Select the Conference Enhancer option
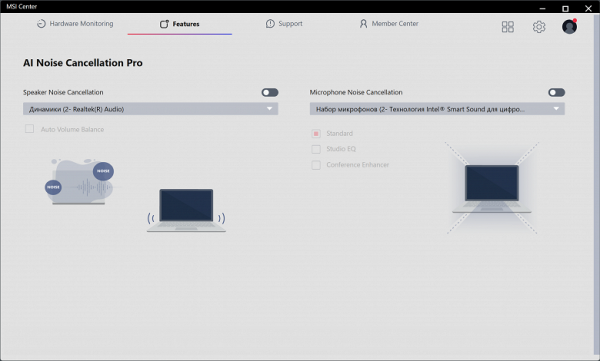This screenshot has width=600, height=361. (316, 165)
